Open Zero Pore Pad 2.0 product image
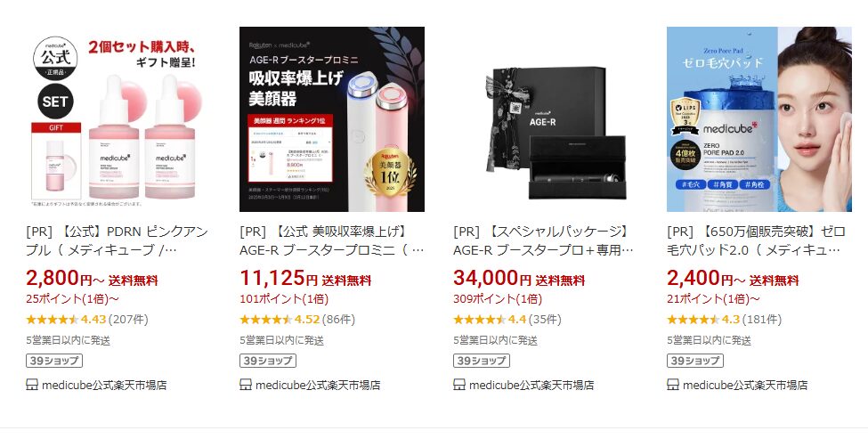 tap(759, 119)
